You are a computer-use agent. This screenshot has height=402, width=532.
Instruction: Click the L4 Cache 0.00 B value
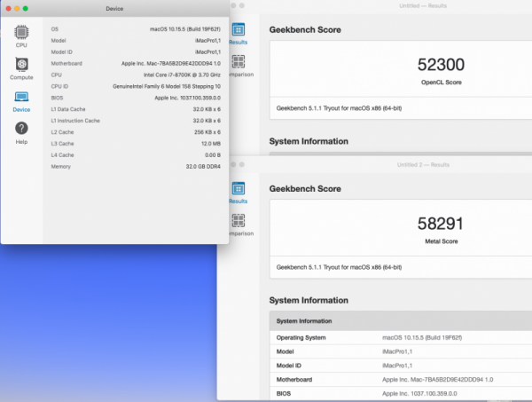tap(213, 155)
